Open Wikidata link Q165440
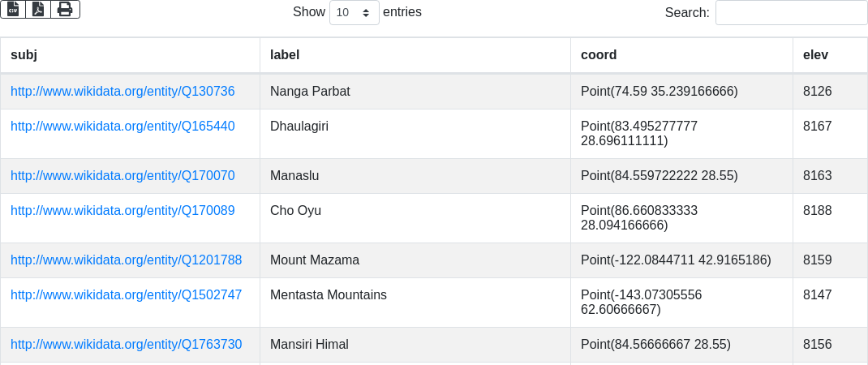 tap(122, 127)
